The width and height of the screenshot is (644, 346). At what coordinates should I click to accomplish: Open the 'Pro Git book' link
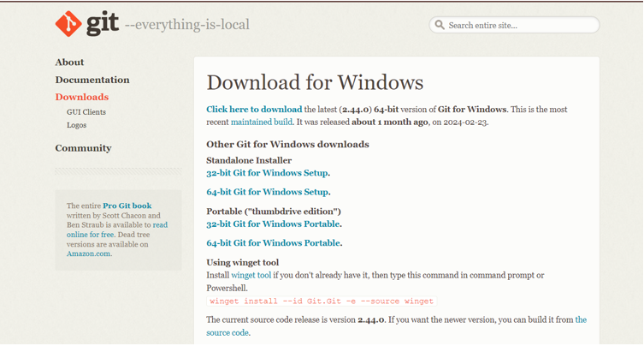pos(127,206)
